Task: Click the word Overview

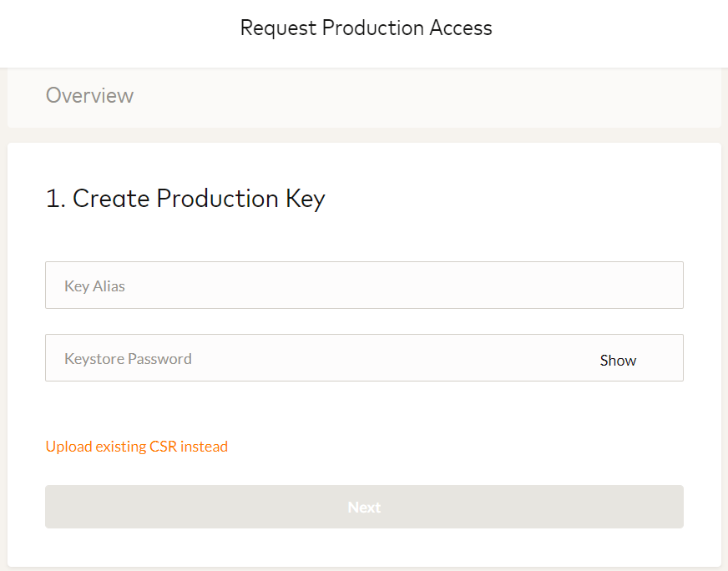Action: (x=89, y=96)
